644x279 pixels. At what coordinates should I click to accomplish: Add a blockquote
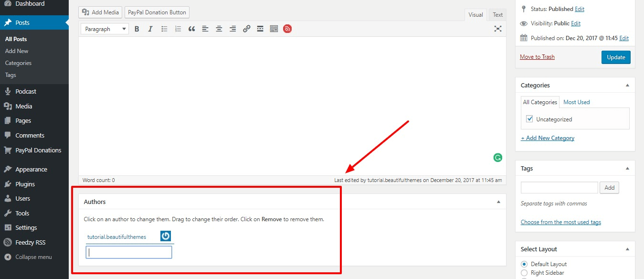(x=191, y=29)
